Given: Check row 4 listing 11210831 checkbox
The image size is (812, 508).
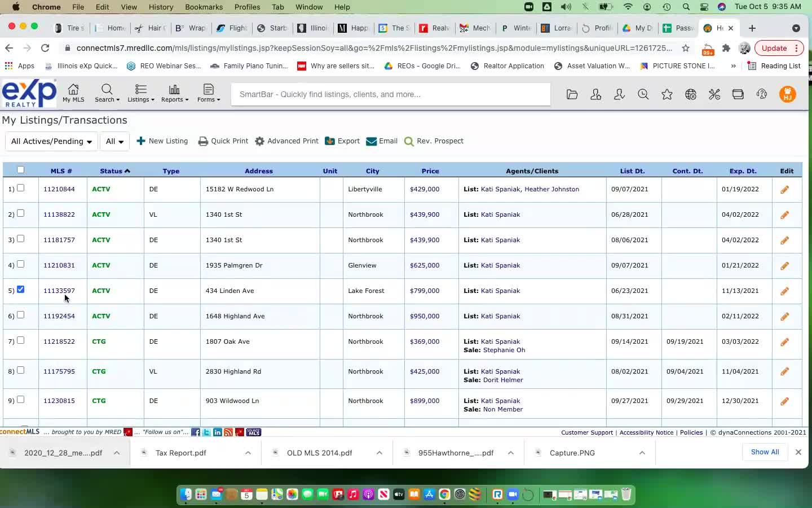Looking at the screenshot, I should [x=21, y=264].
